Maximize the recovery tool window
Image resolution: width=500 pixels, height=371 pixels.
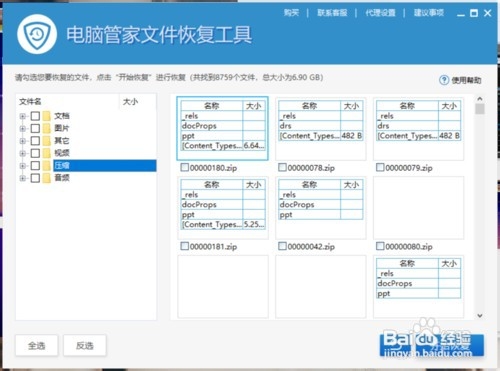pos(474,13)
